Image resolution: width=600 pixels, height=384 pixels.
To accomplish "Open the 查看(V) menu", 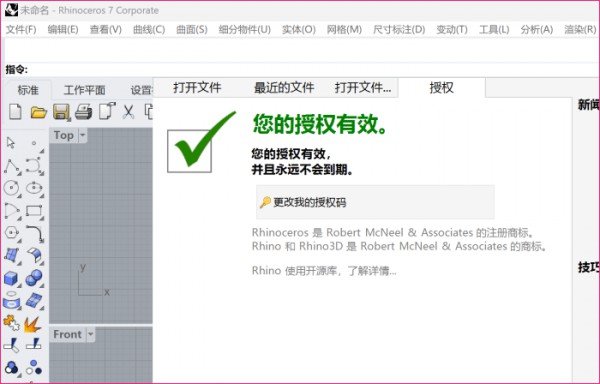I will 106,29.
